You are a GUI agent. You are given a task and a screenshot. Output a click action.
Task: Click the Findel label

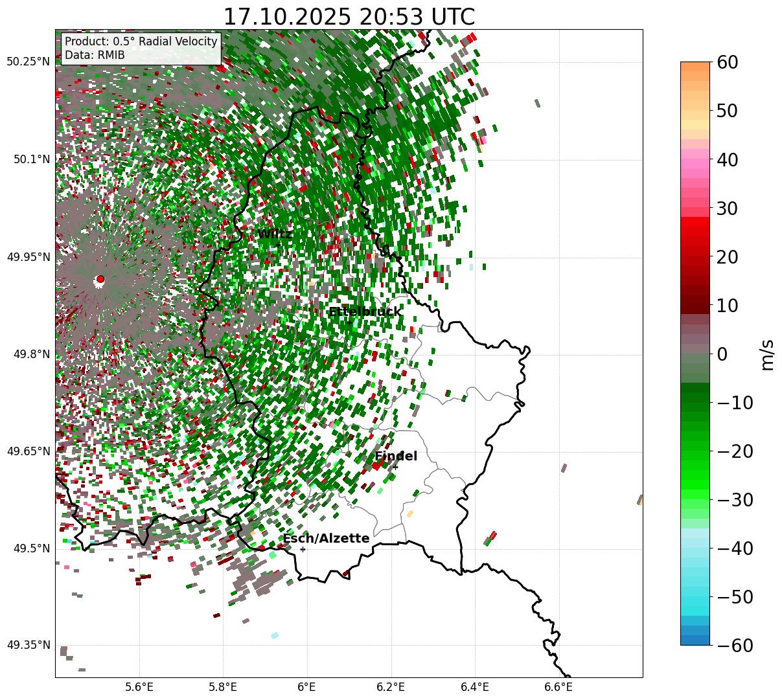point(396,457)
